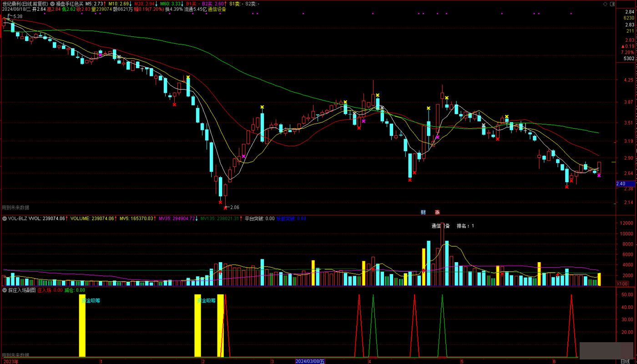Click the MV35: 294904.72 value

pyautogui.click(x=177, y=219)
